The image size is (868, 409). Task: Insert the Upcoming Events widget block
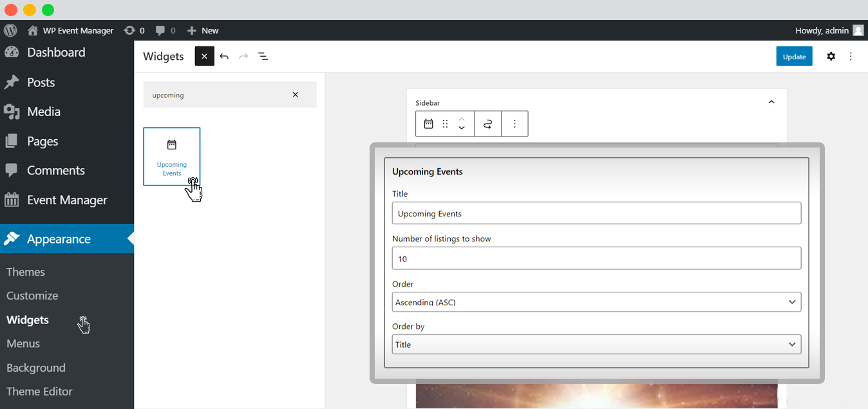click(x=172, y=157)
